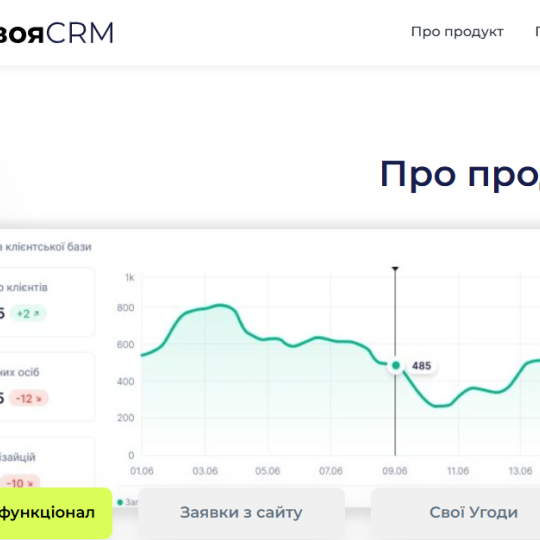Toggle the green legend dot under the chart
Image resolution: width=540 pixels, height=540 pixels.
(x=120, y=502)
